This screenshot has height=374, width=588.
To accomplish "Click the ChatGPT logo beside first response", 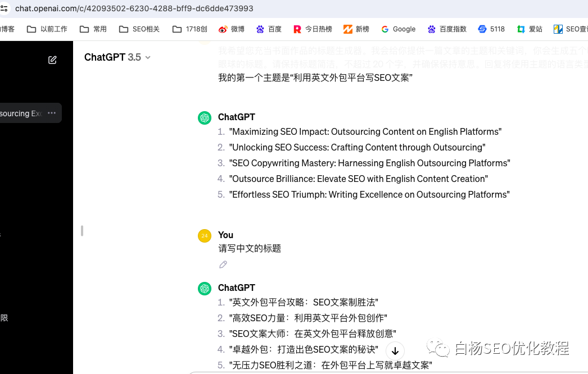I will [x=205, y=117].
